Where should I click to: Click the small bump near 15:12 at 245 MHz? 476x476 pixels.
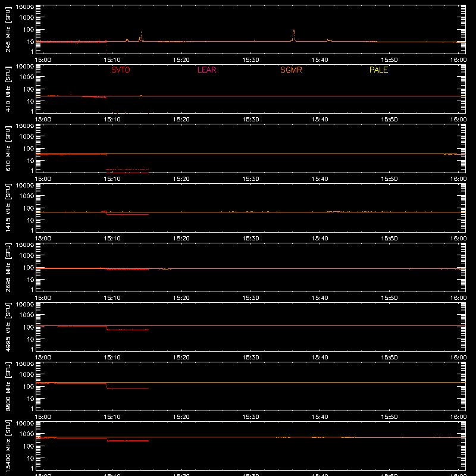tap(127, 40)
